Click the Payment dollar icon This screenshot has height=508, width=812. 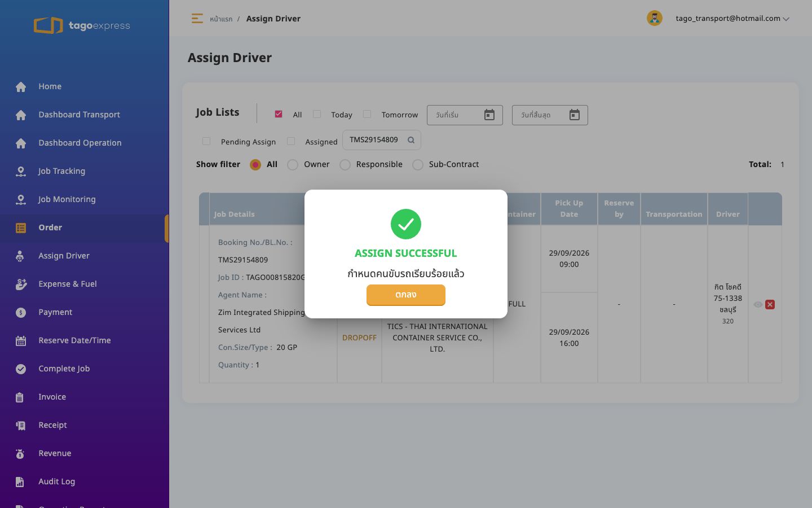click(21, 312)
